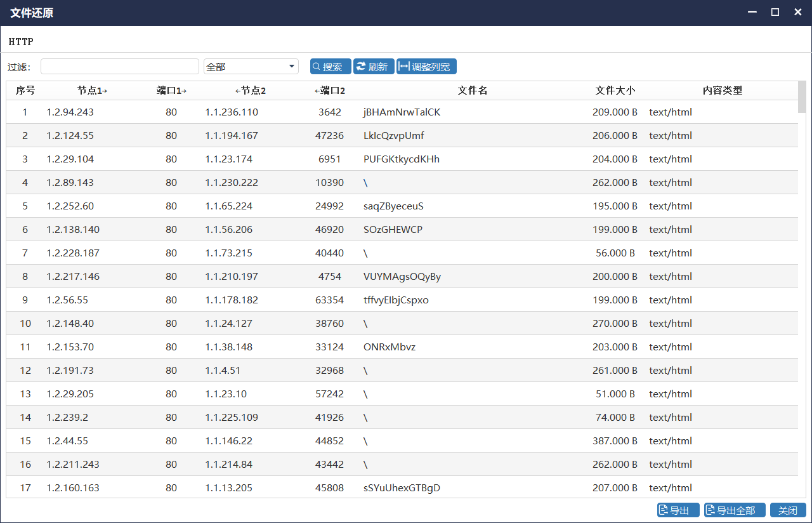Click destination IP 1.1.194.167
The height and width of the screenshot is (523, 812).
[x=232, y=136]
